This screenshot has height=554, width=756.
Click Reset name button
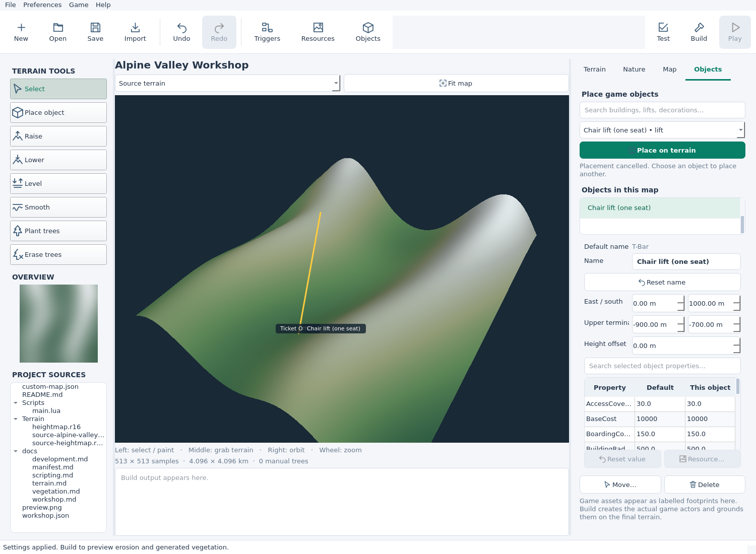pyautogui.click(x=662, y=282)
